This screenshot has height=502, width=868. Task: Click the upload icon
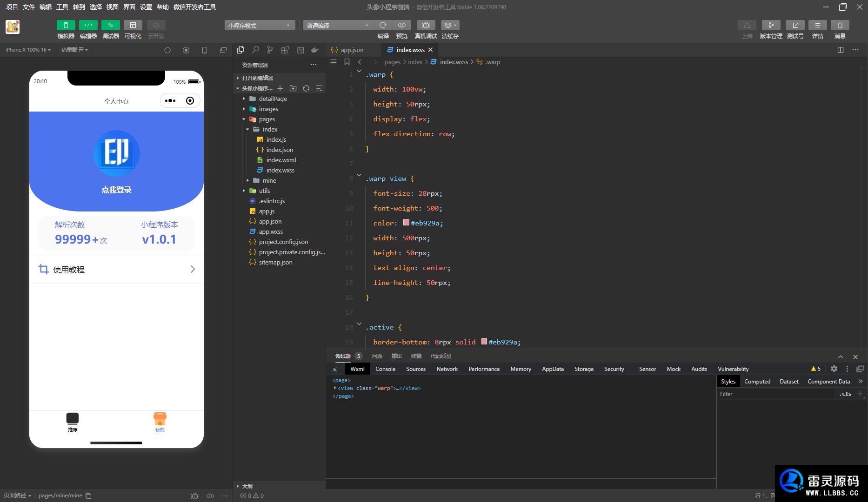(747, 25)
